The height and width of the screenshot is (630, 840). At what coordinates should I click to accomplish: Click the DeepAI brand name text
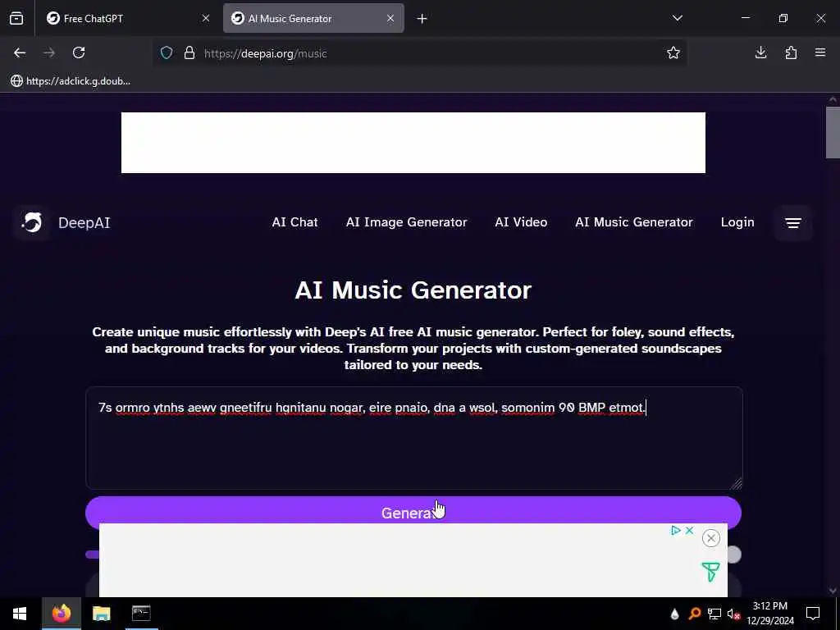pos(84,223)
